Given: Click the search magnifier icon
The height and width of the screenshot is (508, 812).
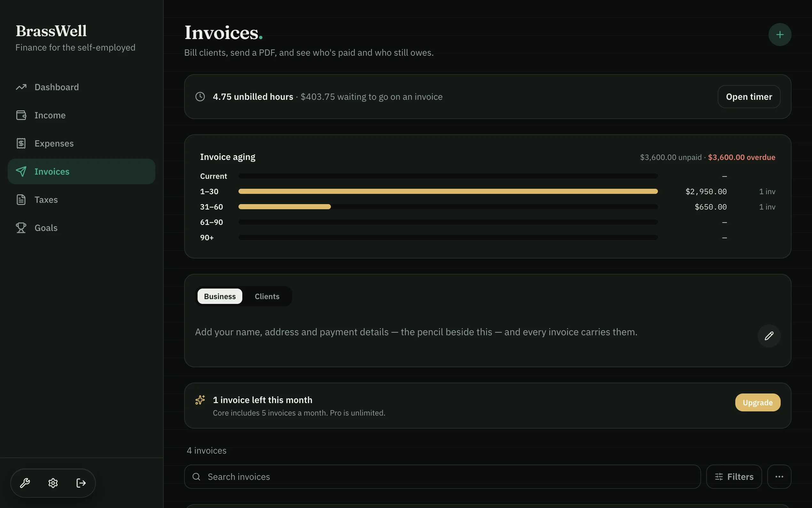Looking at the screenshot, I should click(196, 477).
